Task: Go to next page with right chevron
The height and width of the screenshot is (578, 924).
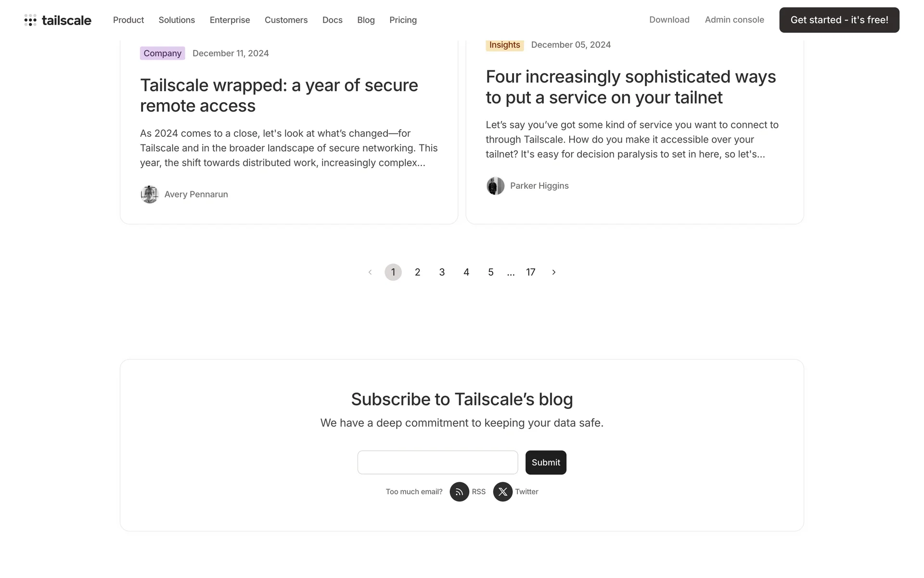Action: click(554, 273)
